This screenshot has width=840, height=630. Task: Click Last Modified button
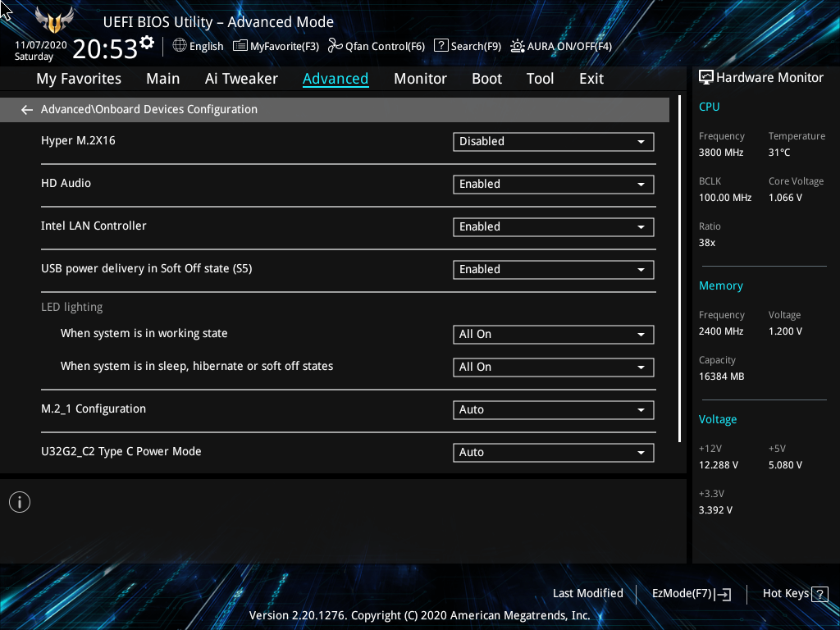(587, 594)
